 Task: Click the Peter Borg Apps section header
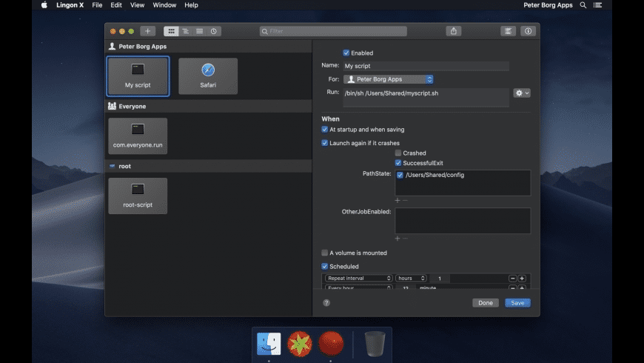coord(208,47)
